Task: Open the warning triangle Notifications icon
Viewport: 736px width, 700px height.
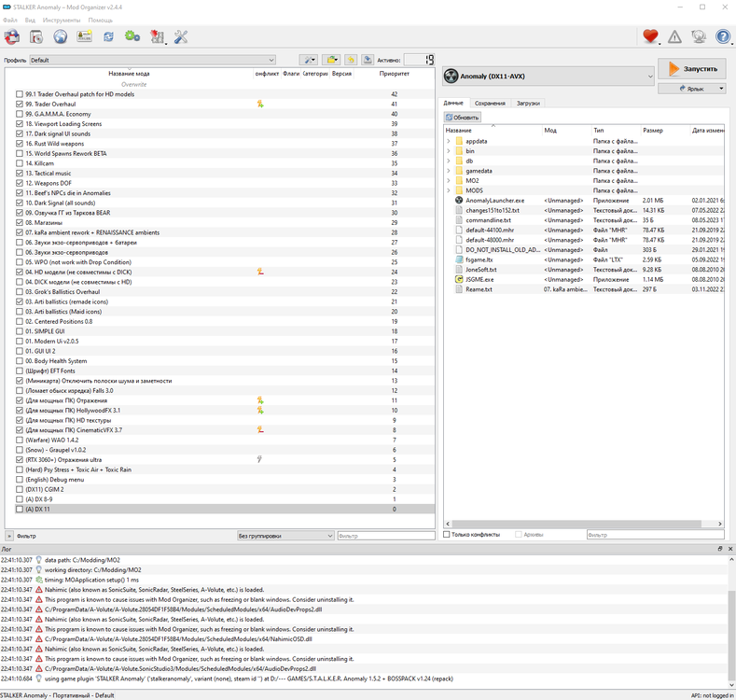Action: click(674, 36)
